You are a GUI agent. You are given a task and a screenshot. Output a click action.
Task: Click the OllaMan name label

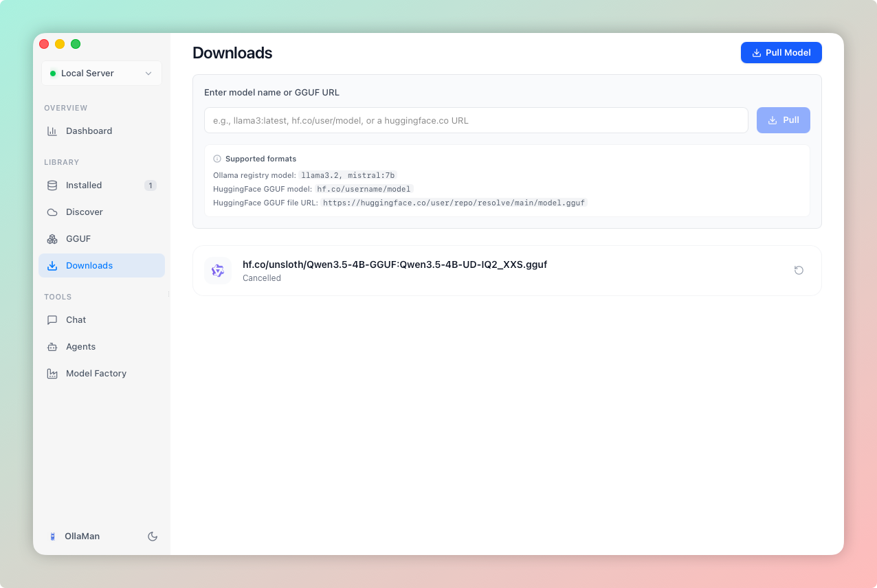point(82,536)
